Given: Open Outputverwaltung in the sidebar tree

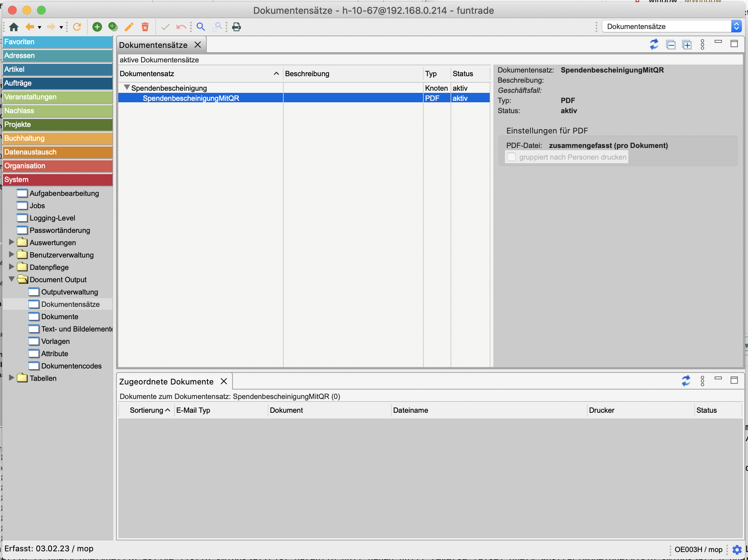Looking at the screenshot, I should tap(69, 292).
